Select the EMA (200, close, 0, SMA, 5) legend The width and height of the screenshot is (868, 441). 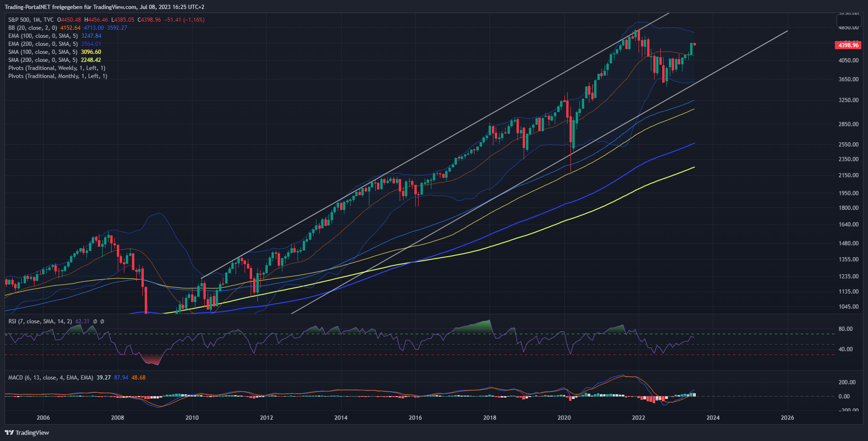(x=43, y=44)
